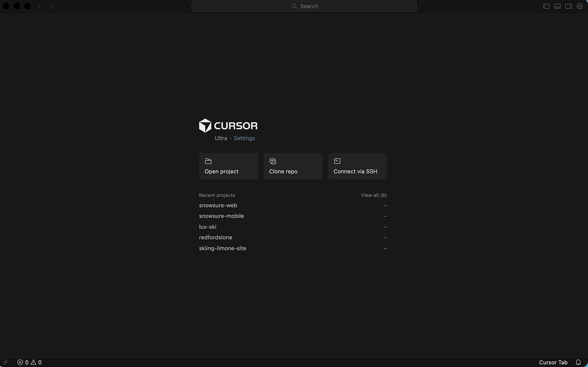Click the close window button

(6, 6)
